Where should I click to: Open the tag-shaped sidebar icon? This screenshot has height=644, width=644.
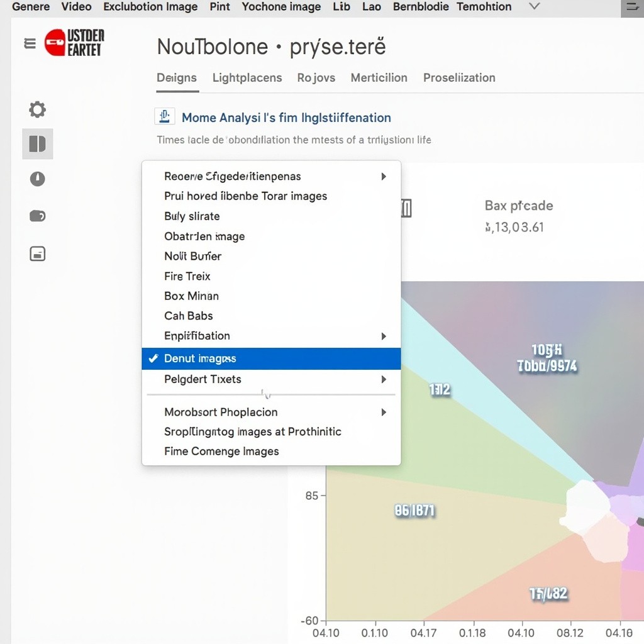pos(38,216)
